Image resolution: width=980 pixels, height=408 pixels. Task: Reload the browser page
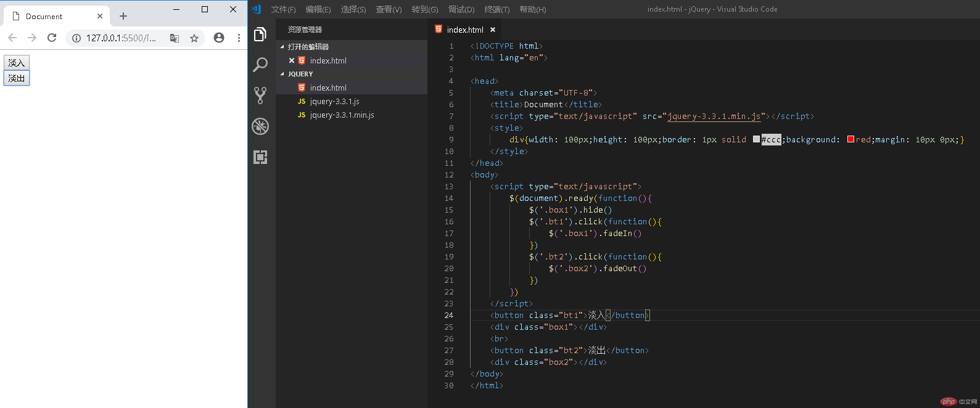pyautogui.click(x=52, y=38)
